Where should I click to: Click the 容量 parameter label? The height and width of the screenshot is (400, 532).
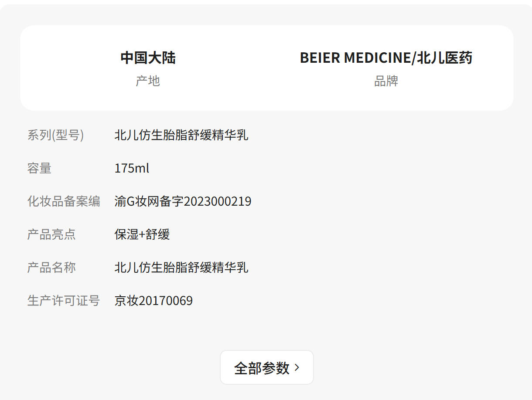[39, 168]
